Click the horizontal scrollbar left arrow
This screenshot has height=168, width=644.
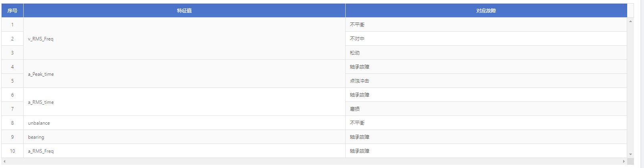pos(4,161)
